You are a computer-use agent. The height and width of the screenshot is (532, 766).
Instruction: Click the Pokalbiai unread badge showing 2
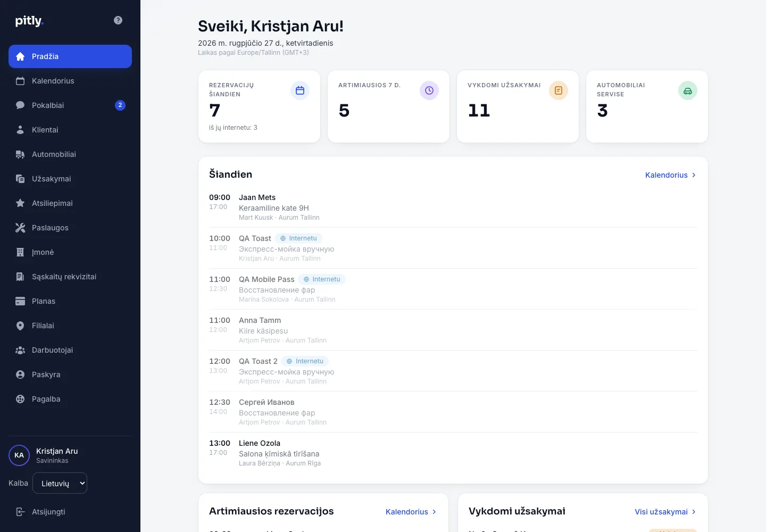point(120,105)
